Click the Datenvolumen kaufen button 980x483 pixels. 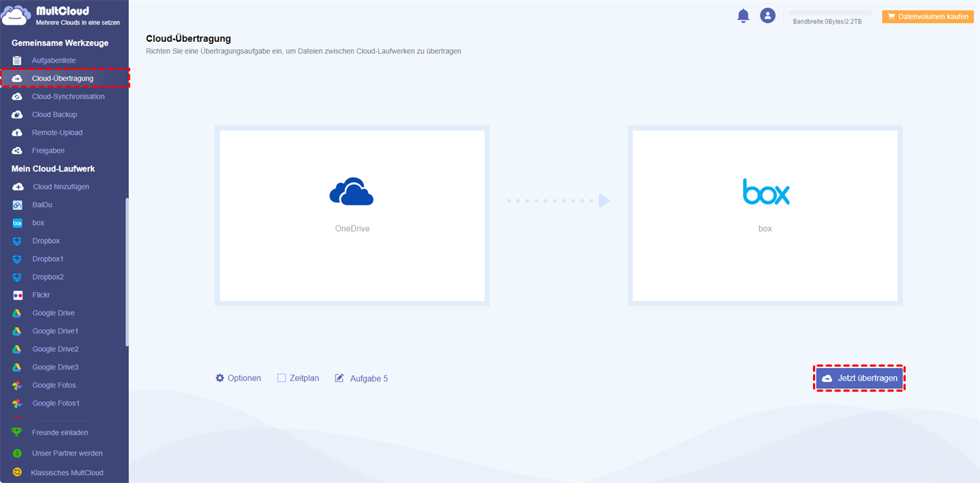[928, 16]
